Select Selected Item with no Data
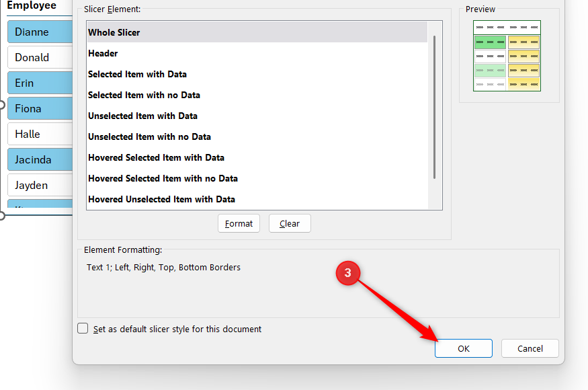The height and width of the screenshot is (390, 588). pyautogui.click(x=257, y=95)
